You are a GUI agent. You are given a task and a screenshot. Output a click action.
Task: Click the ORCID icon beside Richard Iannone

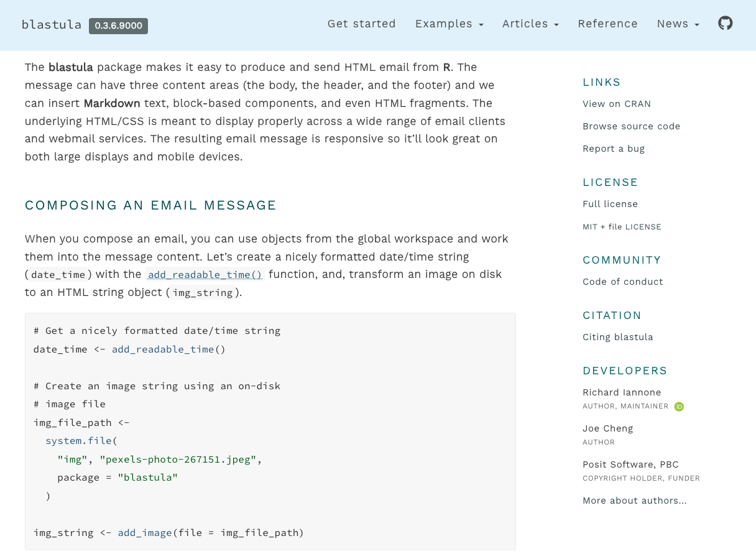[x=679, y=407]
